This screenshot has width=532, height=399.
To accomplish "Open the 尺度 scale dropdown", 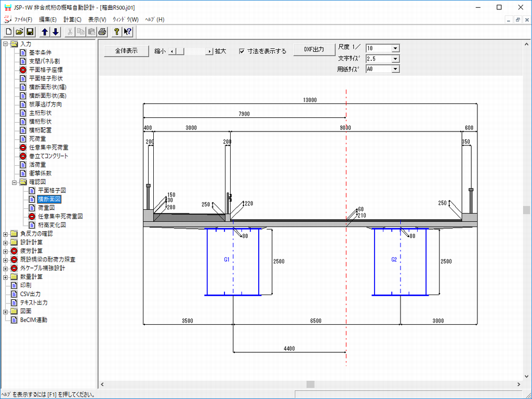I will click(x=395, y=48).
